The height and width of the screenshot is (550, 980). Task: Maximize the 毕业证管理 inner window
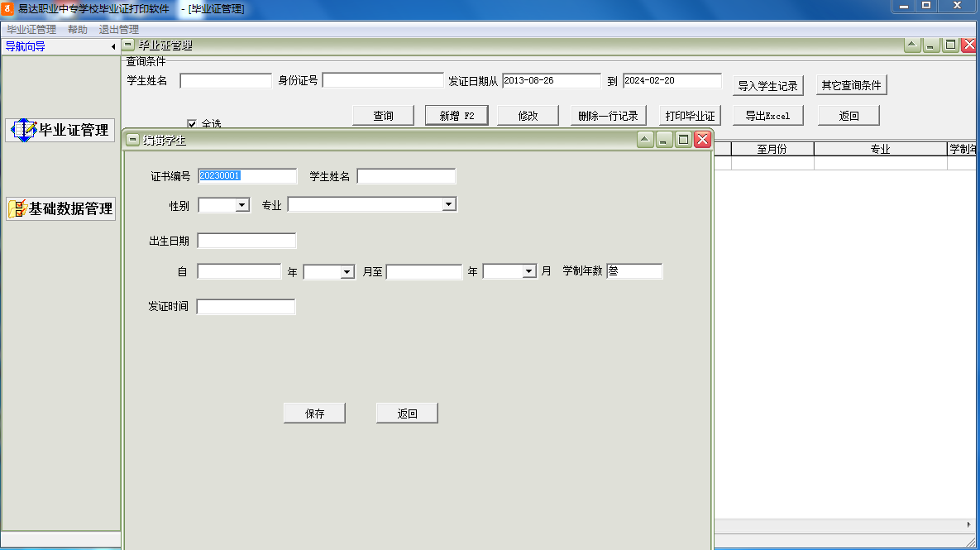(950, 45)
